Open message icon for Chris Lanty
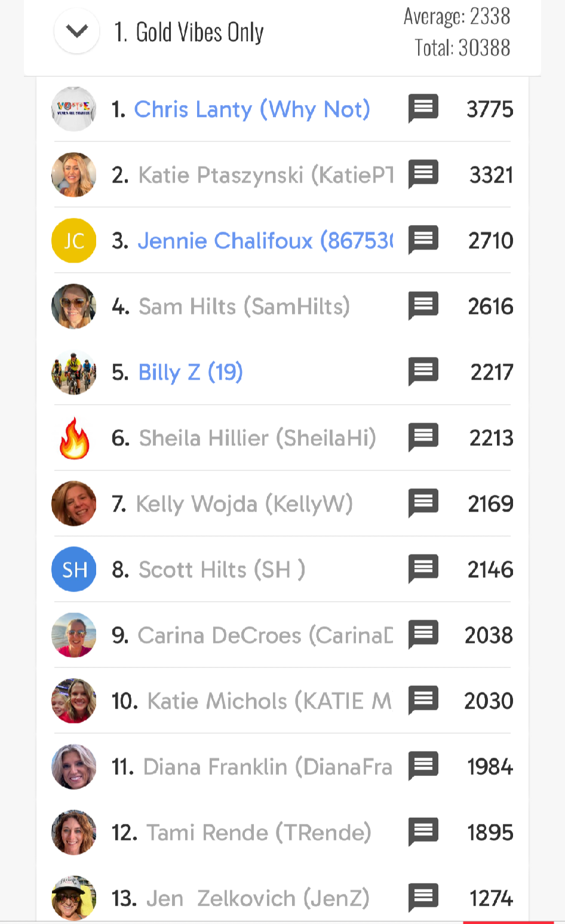The width and height of the screenshot is (565, 924). [x=423, y=108]
